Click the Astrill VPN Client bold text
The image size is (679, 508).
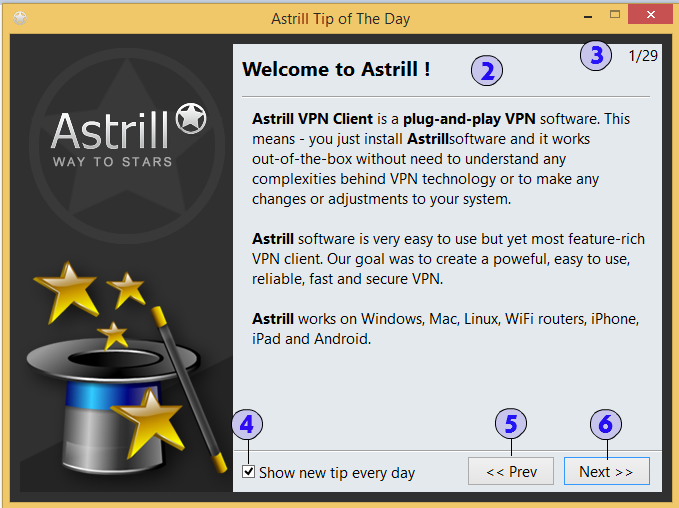pos(312,119)
